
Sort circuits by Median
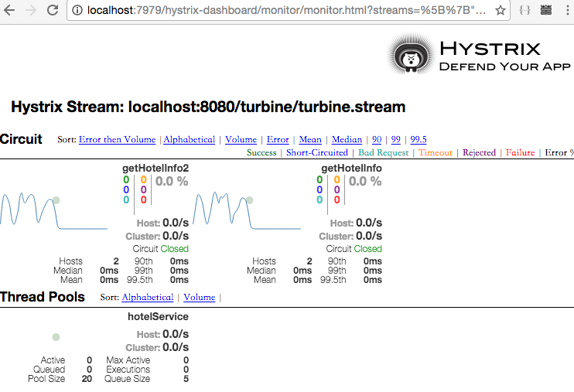pos(347,139)
